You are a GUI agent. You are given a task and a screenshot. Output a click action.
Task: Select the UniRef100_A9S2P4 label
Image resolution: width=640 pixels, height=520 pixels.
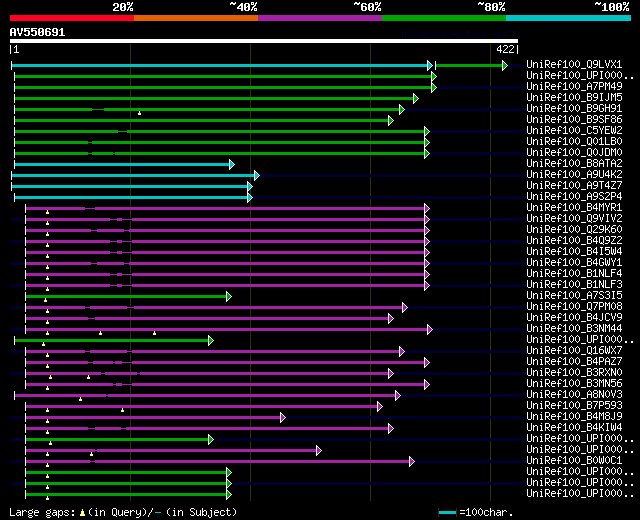point(574,196)
